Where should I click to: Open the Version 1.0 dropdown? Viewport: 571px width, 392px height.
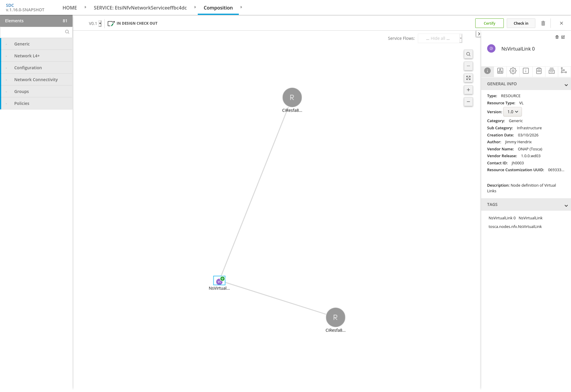pyautogui.click(x=512, y=112)
